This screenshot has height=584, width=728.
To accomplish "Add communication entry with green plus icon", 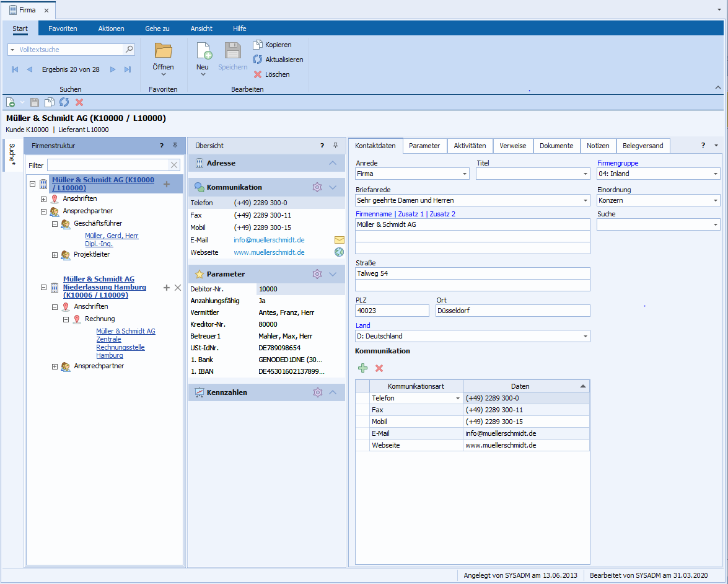I will pyautogui.click(x=363, y=368).
